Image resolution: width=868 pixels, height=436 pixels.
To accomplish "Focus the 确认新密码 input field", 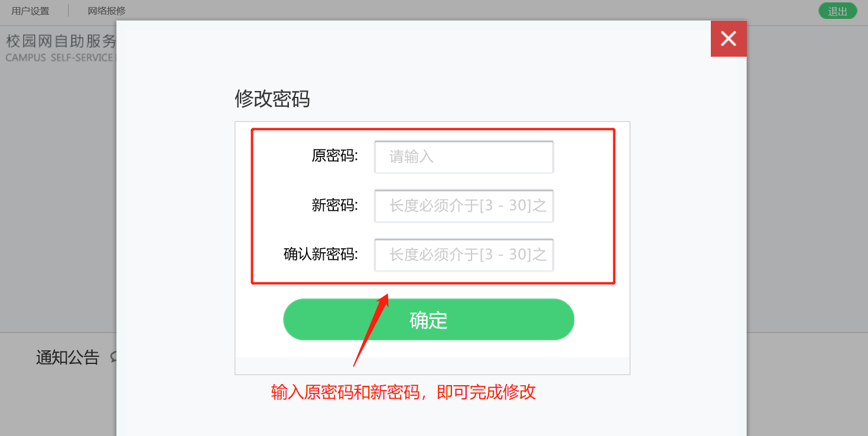I will (464, 255).
